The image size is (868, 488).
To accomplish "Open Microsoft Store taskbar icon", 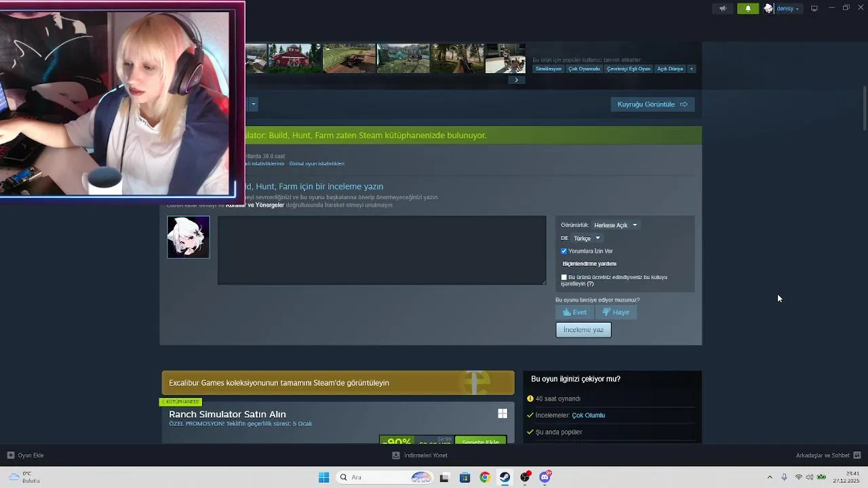I will point(465,477).
